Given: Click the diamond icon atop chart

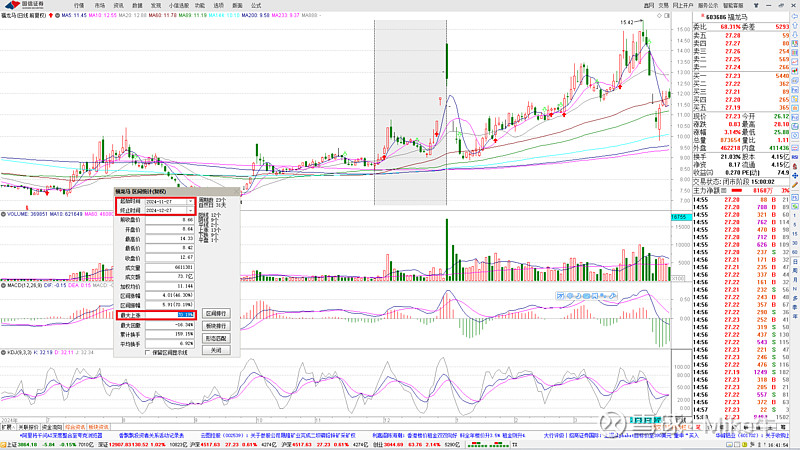Looking at the screenshot, I should (659, 16).
